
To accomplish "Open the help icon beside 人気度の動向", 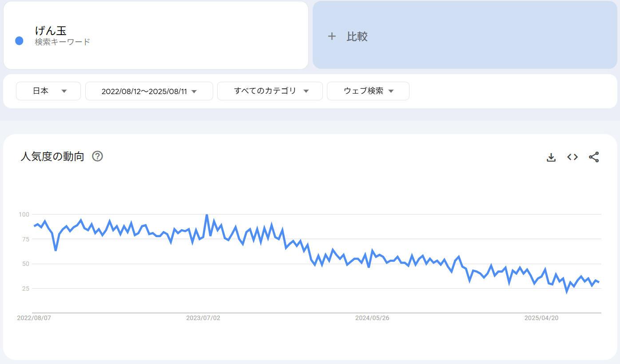I will [97, 156].
